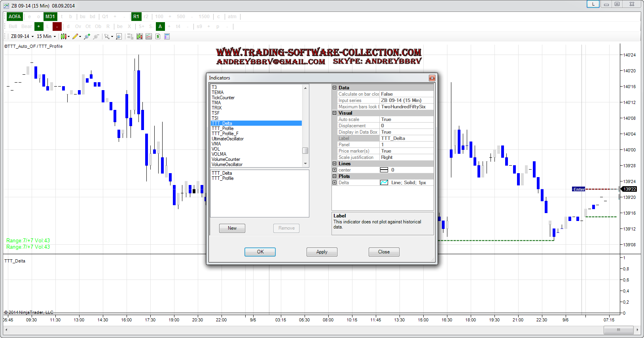Toggle the green AOFA button
644x338 pixels.
15,17
